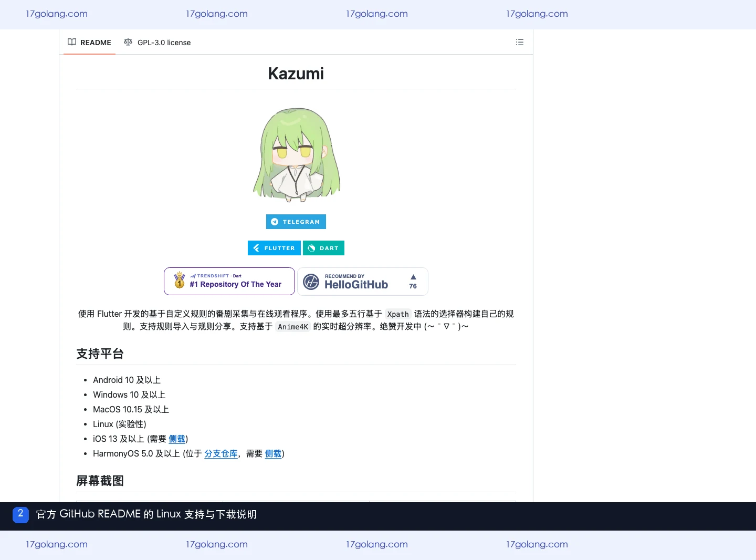Click the Dart logo icon

[x=311, y=248]
